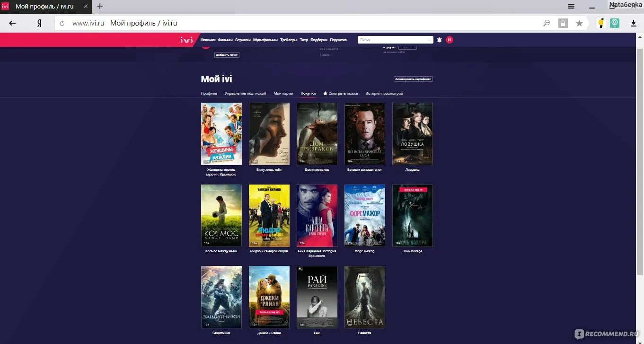Click the Yandex 'Я' home button
The image size is (644, 344).
[x=39, y=23]
